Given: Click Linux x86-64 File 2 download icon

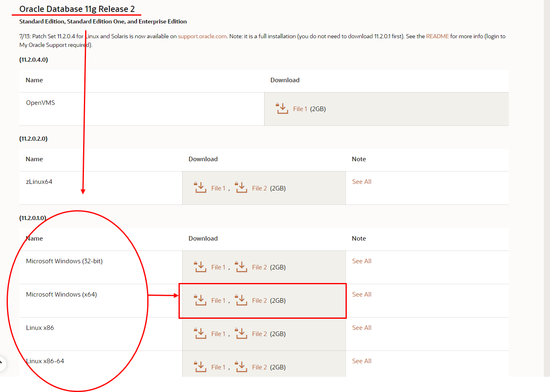Looking at the screenshot, I should click(241, 366).
